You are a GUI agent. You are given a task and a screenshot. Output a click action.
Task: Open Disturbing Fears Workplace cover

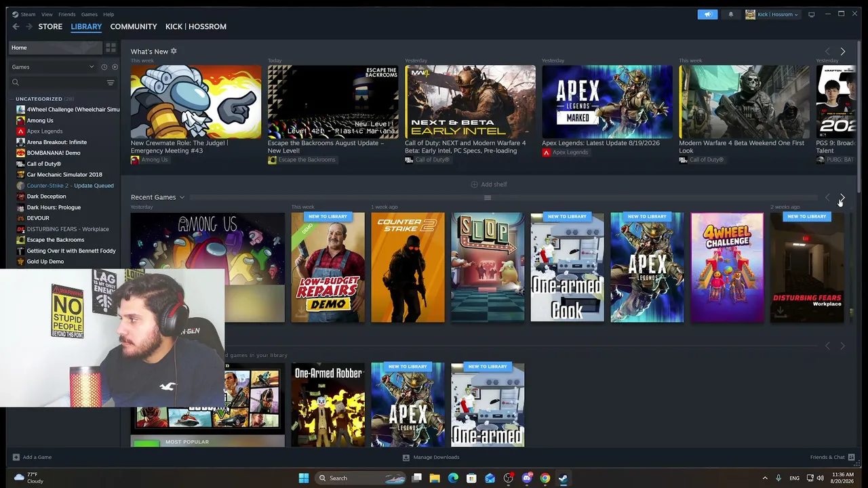click(x=807, y=267)
